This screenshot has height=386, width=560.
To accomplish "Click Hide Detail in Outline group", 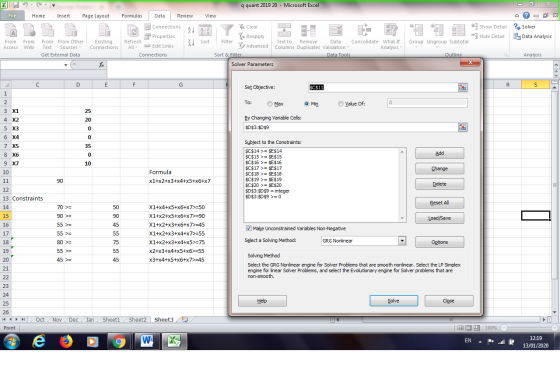I will (x=488, y=36).
